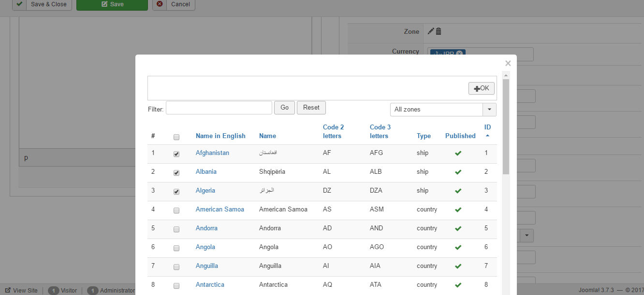Toggle the published checkmark for Afghanistan
The height and width of the screenshot is (295, 644).
point(458,153)
